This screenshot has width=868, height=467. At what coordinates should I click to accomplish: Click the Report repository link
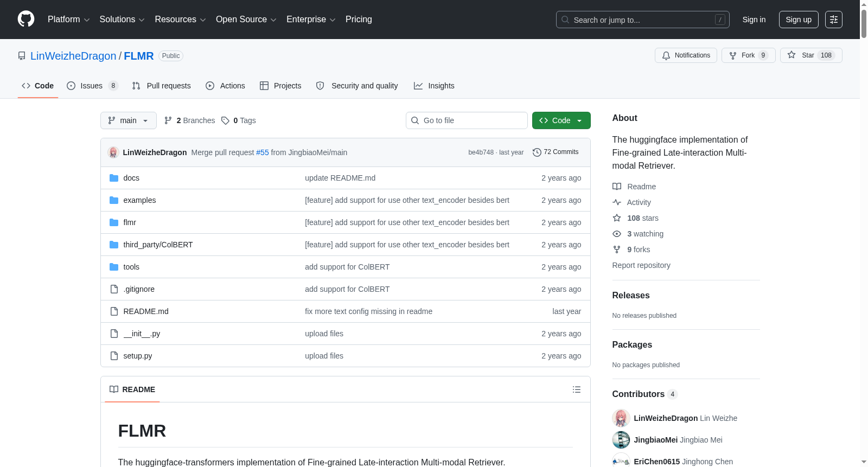(641, 265)
